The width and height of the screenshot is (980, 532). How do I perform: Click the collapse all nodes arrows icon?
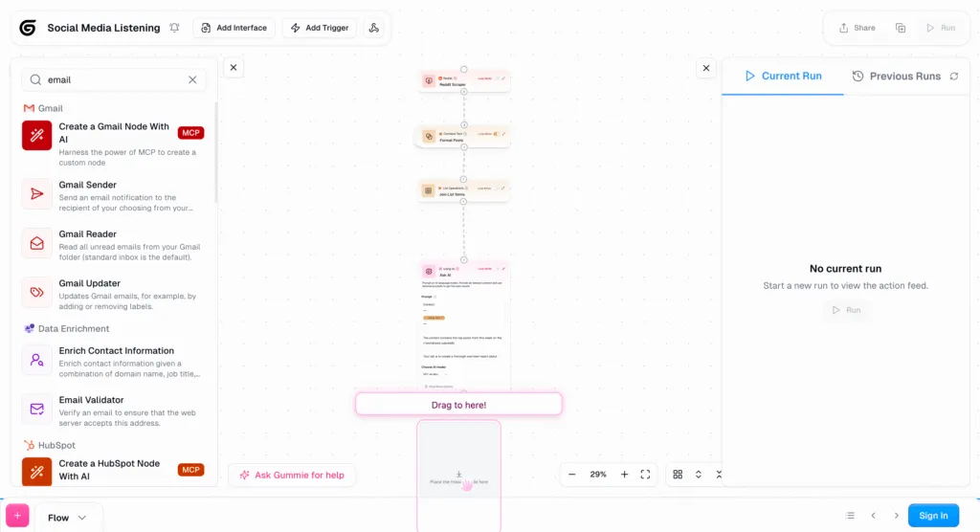point(719,475)
